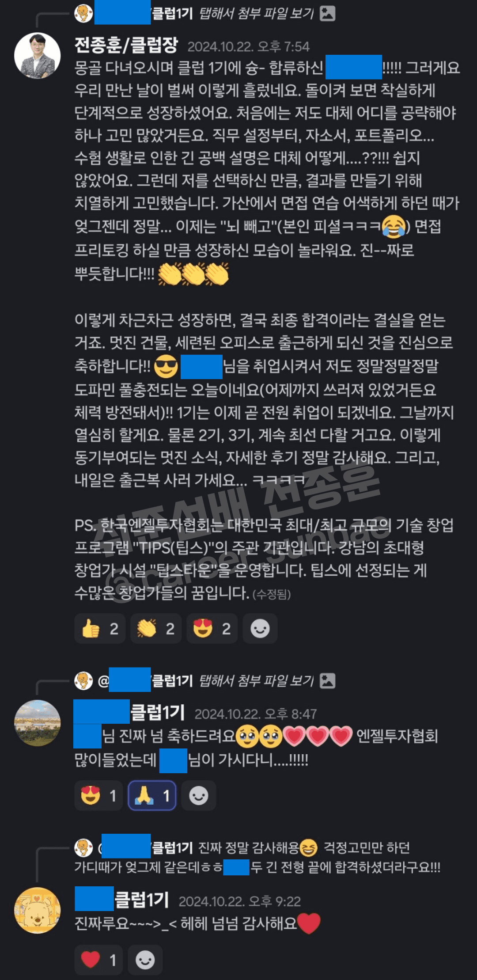Click the 전종훈/클럽장 username

(x=126, y=45)
